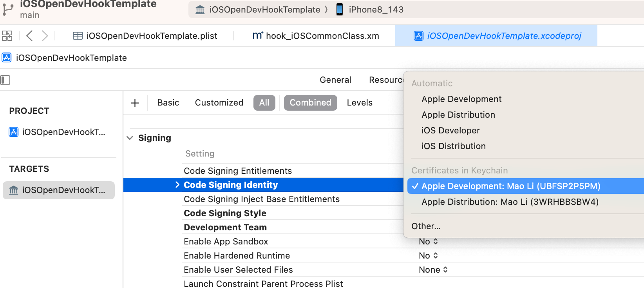The width and height of the screenshot is (644, 288).
Task: Open iOSOpenDevHookTemplate.plist tab
Action: coord(145,36)
